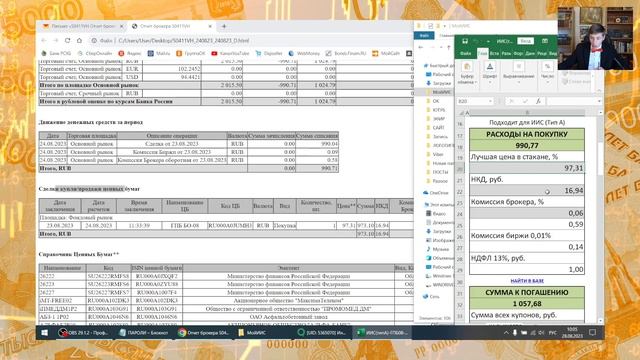The image size is (640, 360).
Task: Open the Depositer bookmark
Action: point(269,53)
